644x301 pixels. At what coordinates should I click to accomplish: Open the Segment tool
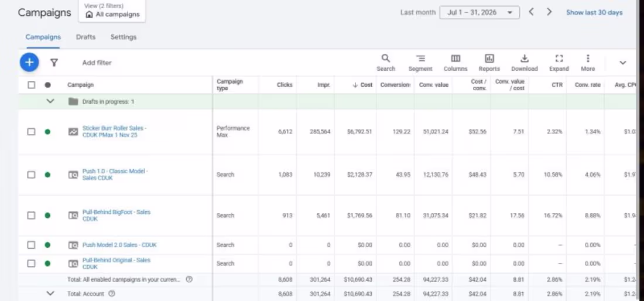click(x=420, y=63)
